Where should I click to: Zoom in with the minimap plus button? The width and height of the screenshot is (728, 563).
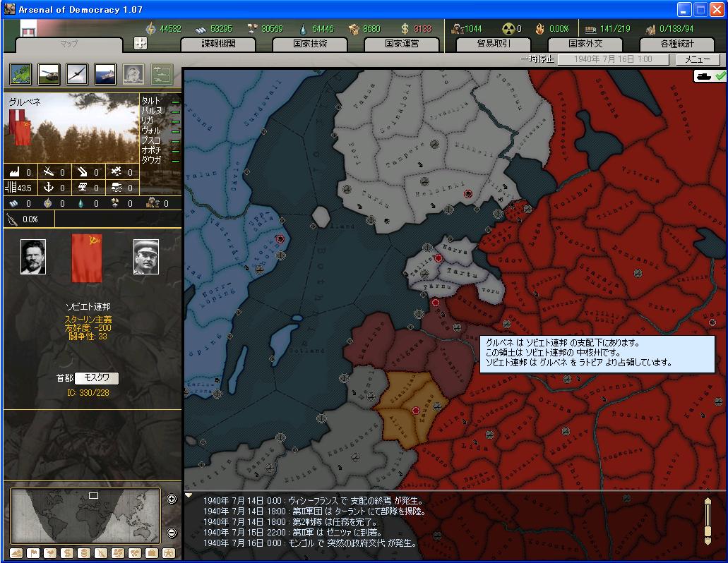172,500
